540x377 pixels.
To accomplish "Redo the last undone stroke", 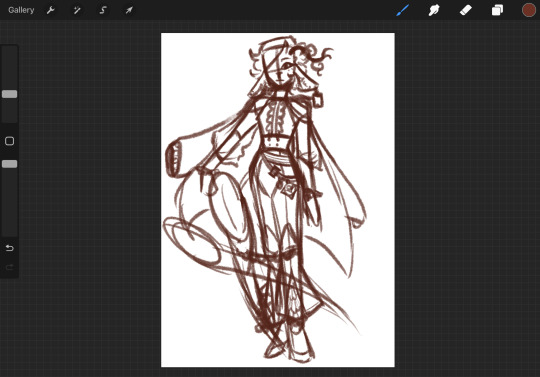I will point(10,267).
